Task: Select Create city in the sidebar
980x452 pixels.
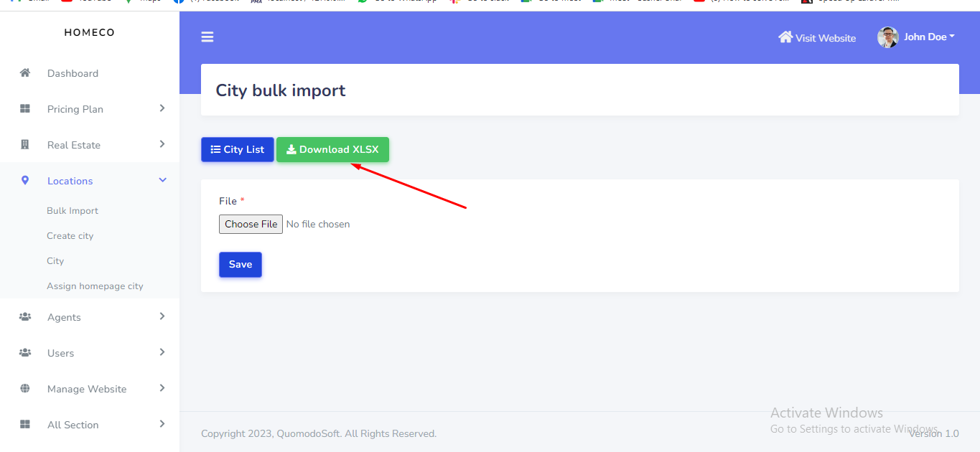Action: click(70, 236)
